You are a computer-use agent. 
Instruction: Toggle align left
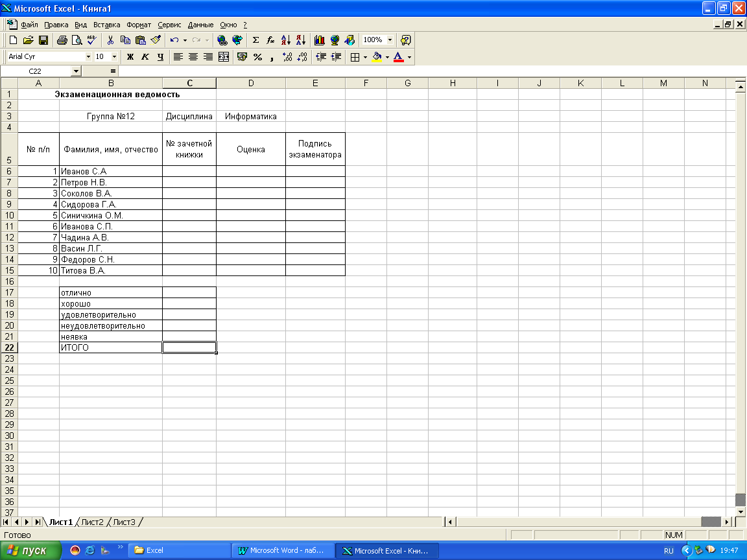(178, 57)
